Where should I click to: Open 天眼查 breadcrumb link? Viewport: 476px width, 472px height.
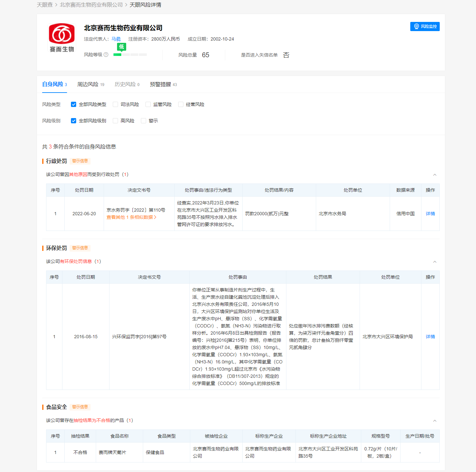[45, 5]
